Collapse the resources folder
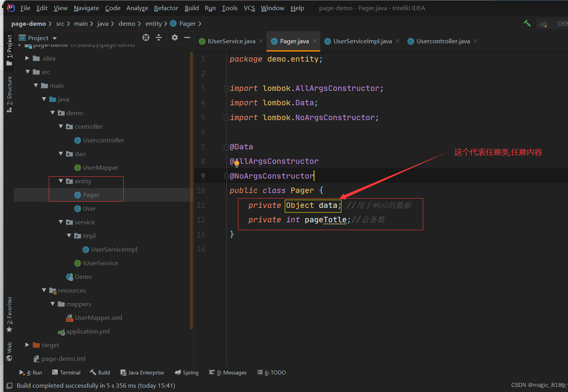 [44, 290]
